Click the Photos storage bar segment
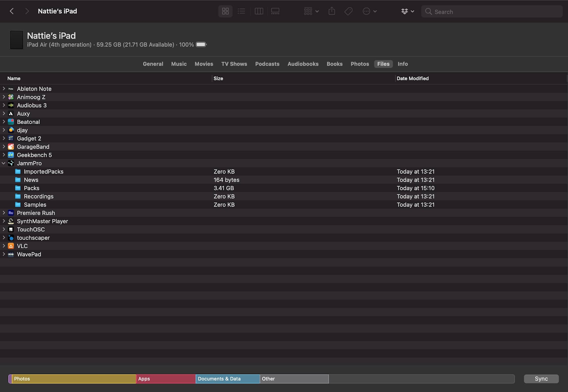The image size is (568, 392). 74,379
